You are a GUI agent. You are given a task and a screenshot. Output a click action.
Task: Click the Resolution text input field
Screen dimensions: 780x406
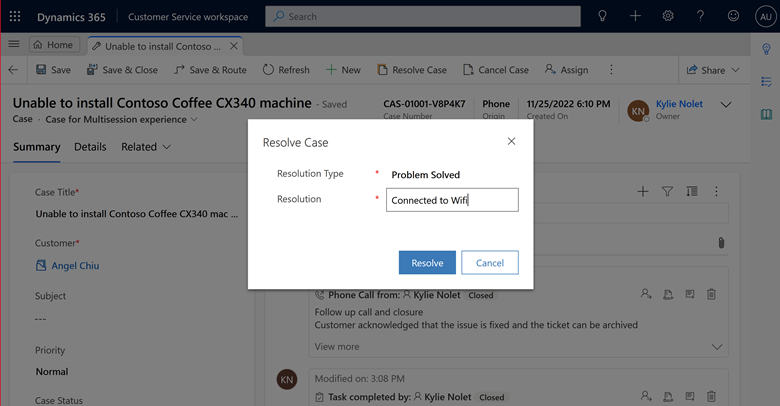[x=452, y=200]
